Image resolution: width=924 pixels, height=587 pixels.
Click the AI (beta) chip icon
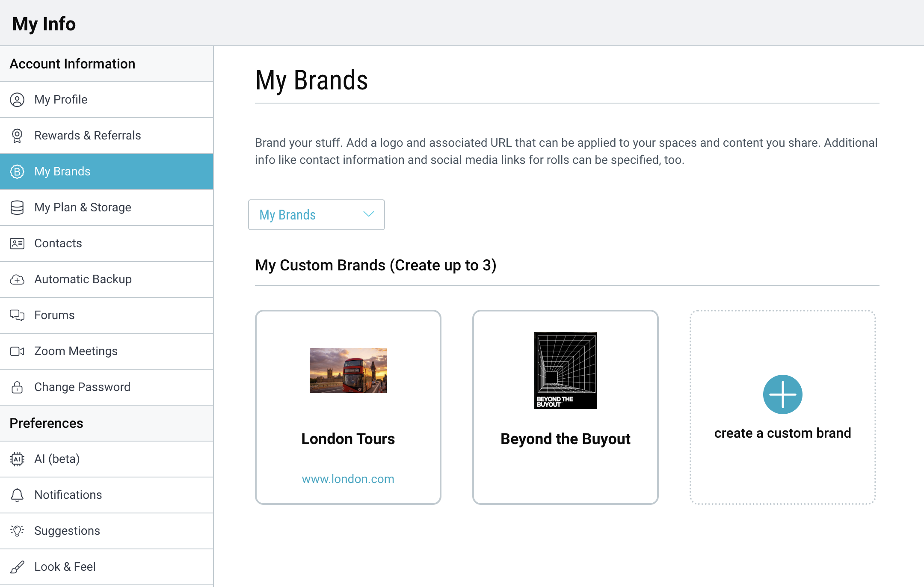pyautogui.click(x=17, y=459)
